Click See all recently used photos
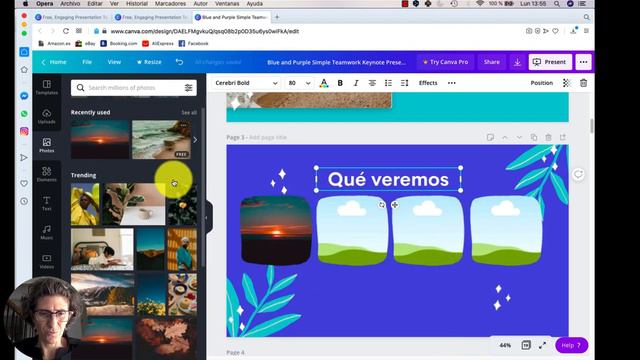 click(x=189, y=112)
